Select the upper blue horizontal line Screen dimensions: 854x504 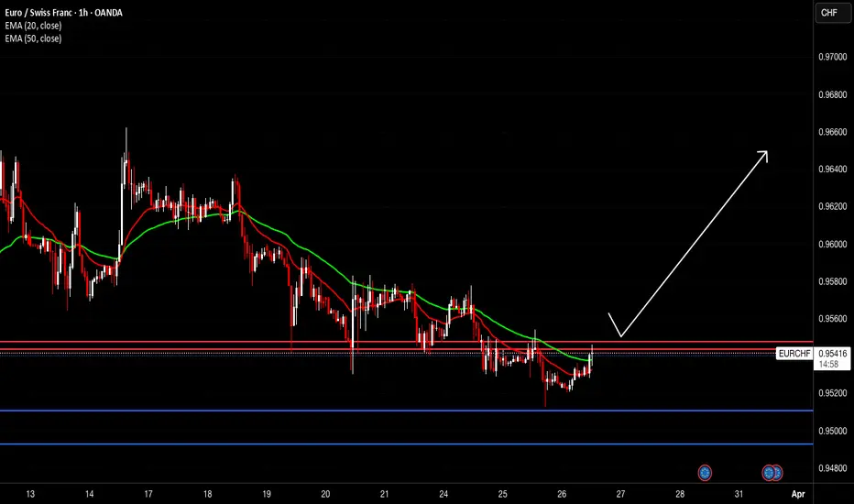pyautogui.click(x=406, y=411)
